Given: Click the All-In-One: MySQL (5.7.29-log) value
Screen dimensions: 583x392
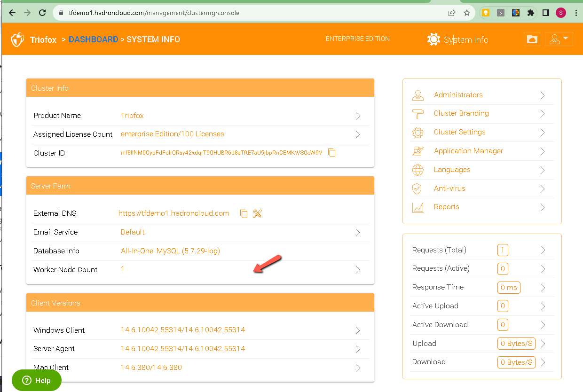Looking at the screenshot, I should tap(170, 251).
